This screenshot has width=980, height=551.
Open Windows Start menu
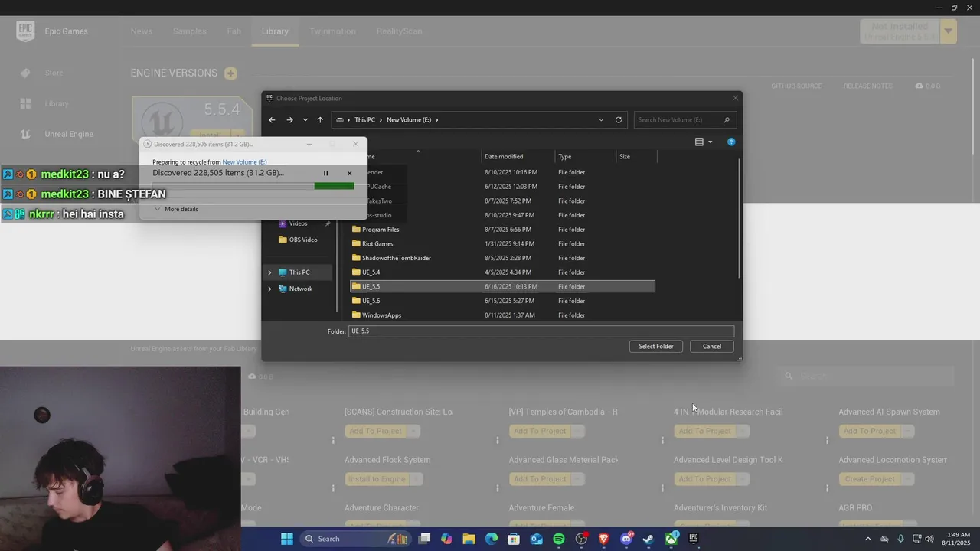287,539
